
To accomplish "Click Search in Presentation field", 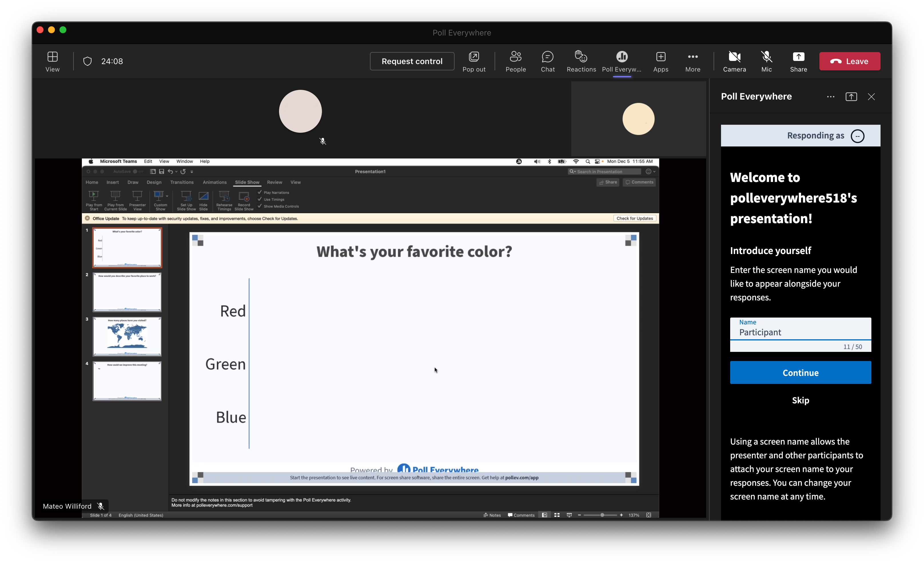I will pyautogui.click(x=604, y=172).
